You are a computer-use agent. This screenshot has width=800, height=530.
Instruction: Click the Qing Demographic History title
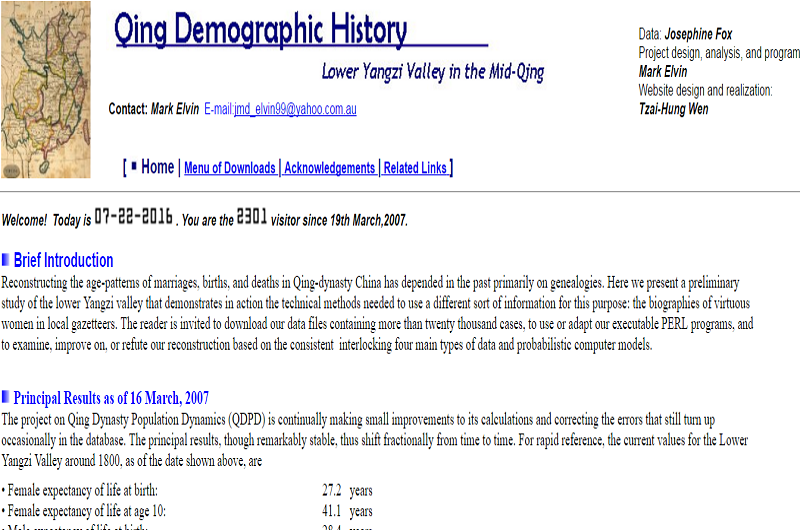pos(260,29)
